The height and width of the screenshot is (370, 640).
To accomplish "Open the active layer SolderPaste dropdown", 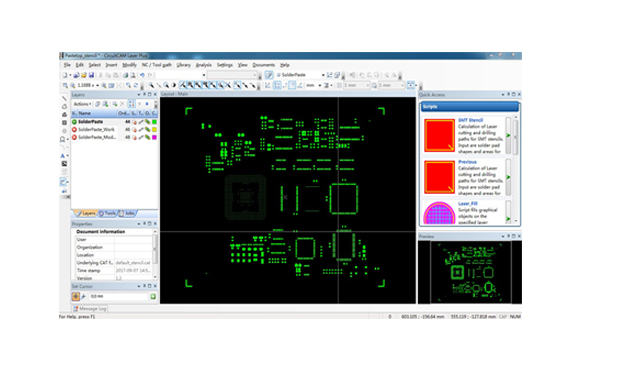I will [x=323, y=75].
